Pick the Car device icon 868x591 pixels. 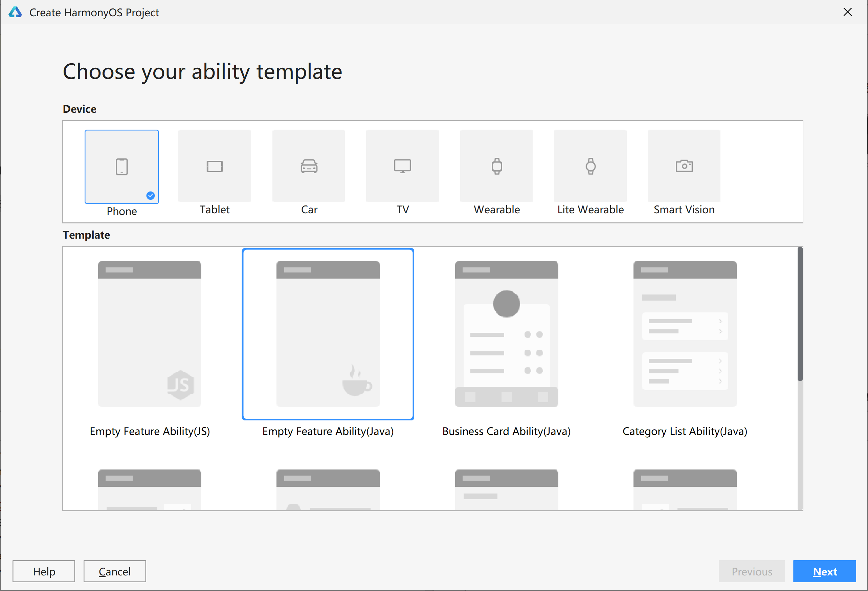[x=309, y=166]
